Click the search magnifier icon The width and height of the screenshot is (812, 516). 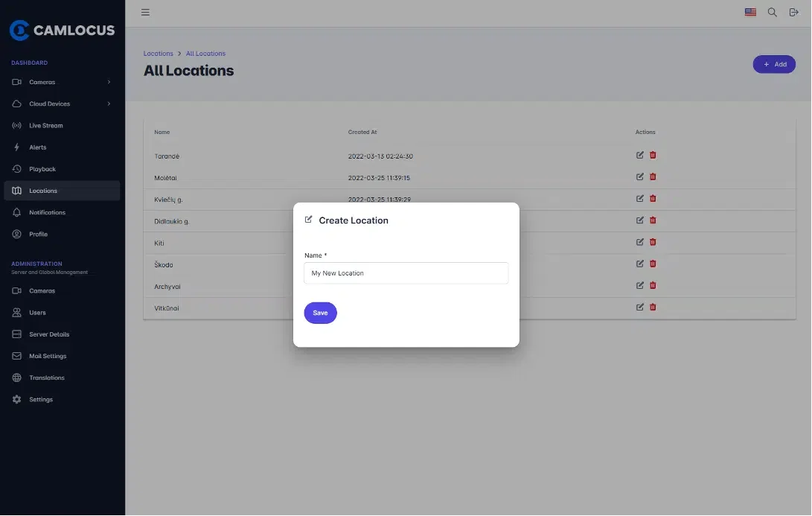[x=772, y=12]
